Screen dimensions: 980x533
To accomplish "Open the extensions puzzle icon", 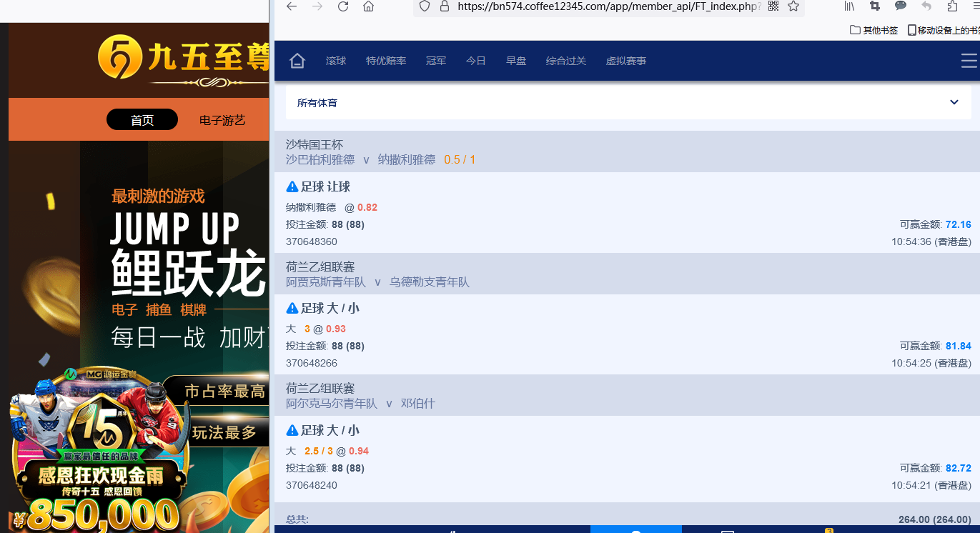I will (x=952, y=6).
